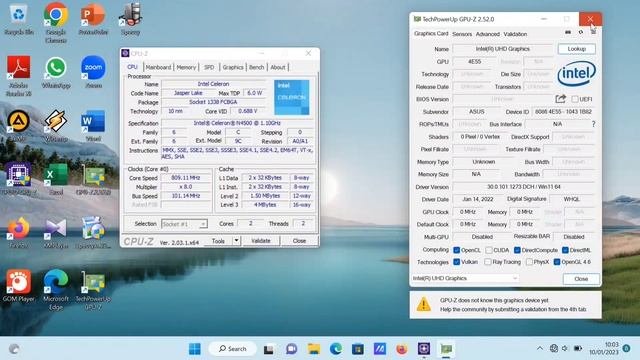Select the Recycle Bin desktop icon
Image resolution: width=640 pixels, height=360 pixels.
(18, 20)
